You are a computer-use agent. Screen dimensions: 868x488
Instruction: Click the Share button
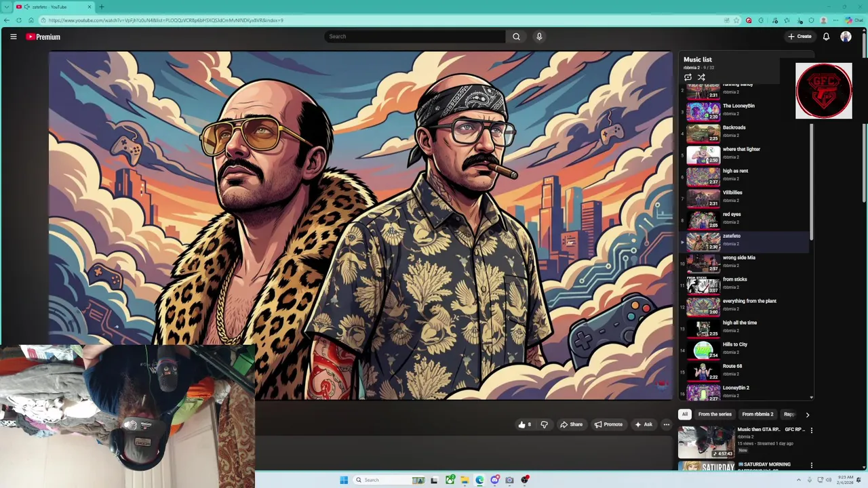point(571,425)
